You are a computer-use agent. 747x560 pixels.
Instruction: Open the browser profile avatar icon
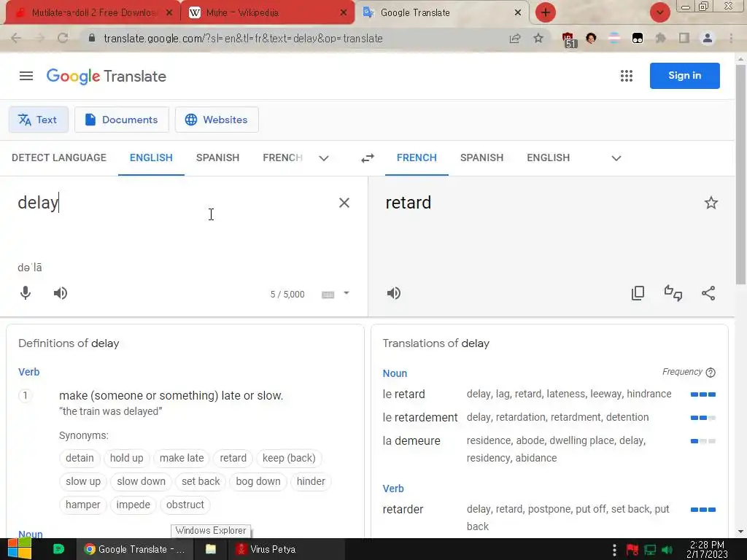point(708,38)
